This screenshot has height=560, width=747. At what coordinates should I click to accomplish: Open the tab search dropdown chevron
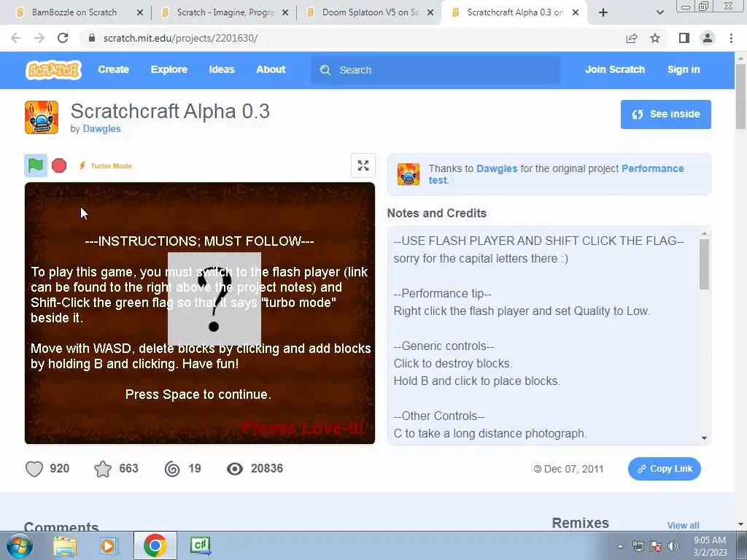[x=659, y=13]
